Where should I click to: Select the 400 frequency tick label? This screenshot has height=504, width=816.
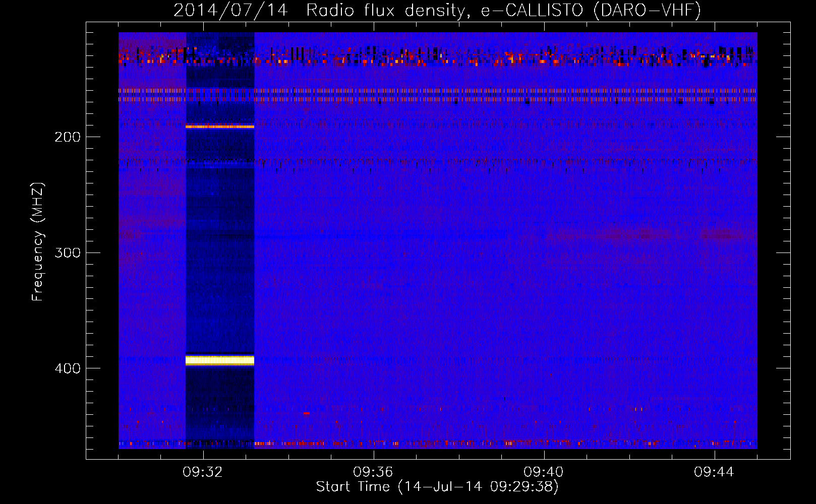point(68,368)
